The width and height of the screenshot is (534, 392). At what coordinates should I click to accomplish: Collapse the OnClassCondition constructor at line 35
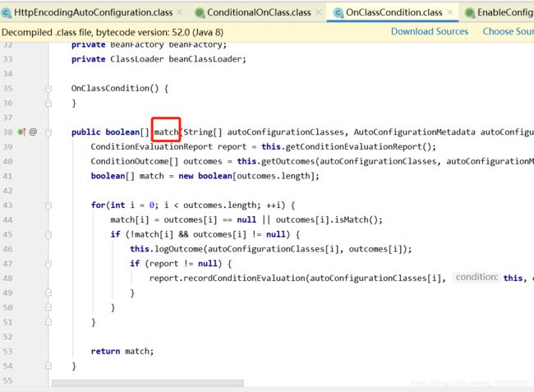48,89
